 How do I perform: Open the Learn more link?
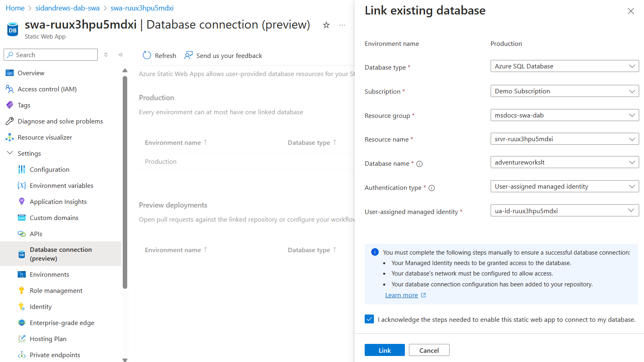tap(401, 295)
